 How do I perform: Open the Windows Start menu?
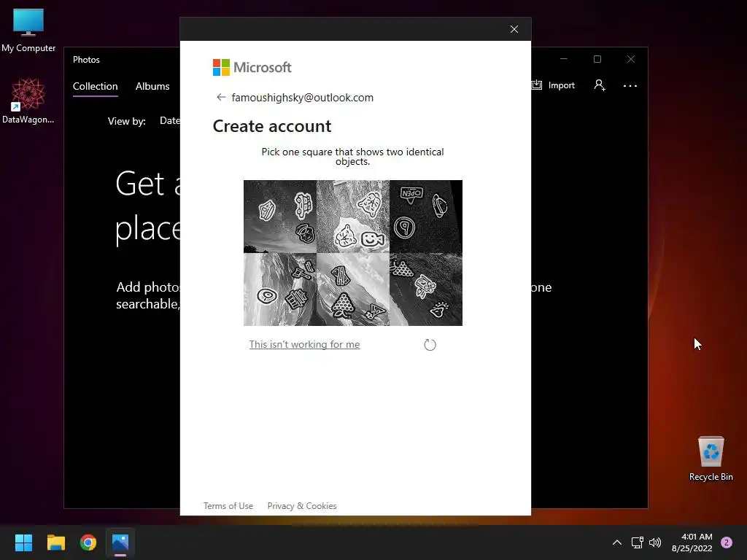coord(23,542)
